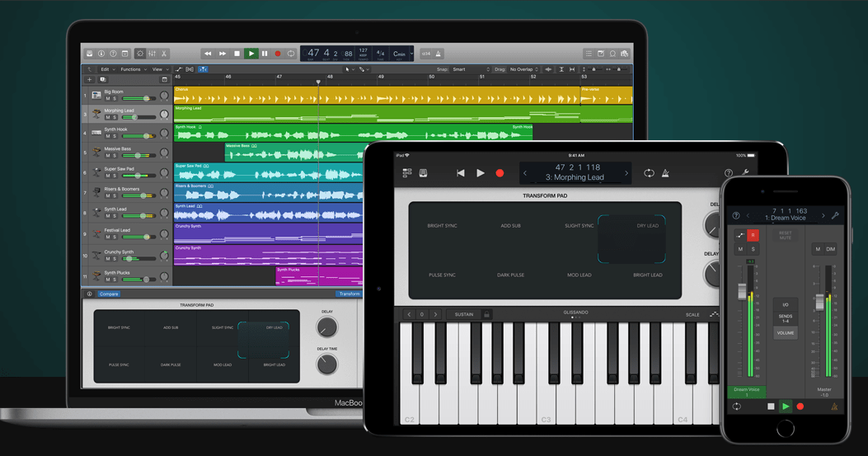
Task: Mute the Big Room track
Action: (x=108, y=99)
